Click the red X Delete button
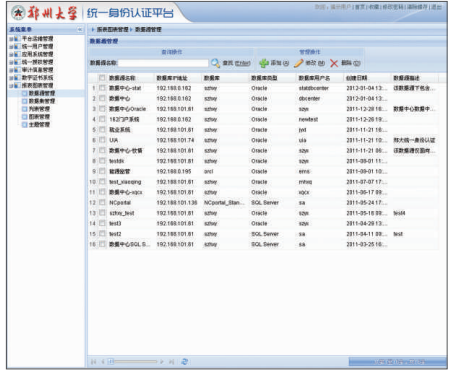 [345, 63]
